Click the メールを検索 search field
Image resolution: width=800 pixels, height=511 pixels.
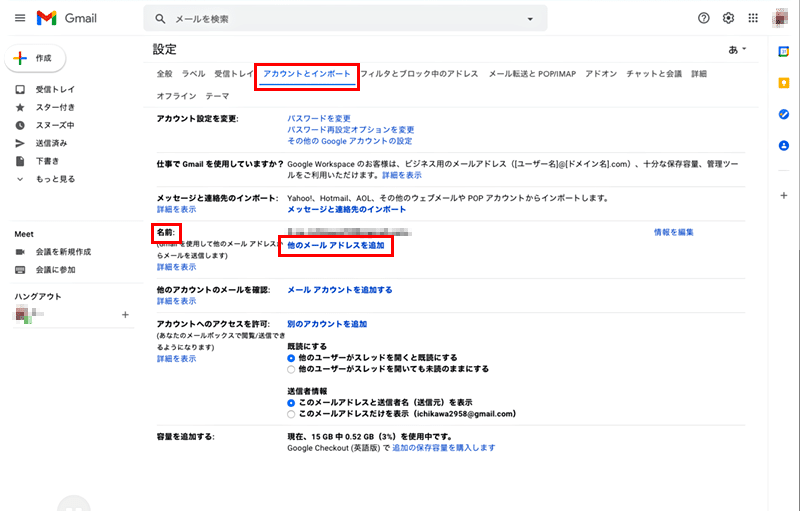pyautogui.click(x=347, y=19)
